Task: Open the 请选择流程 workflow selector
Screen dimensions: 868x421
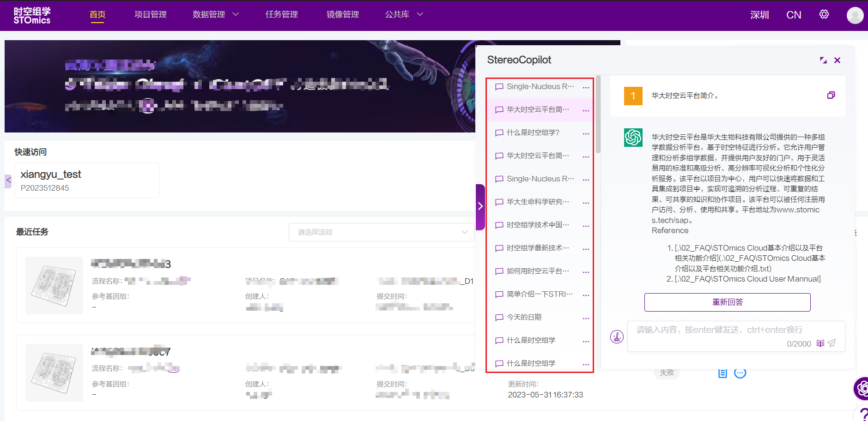Action: pos(382,232)
